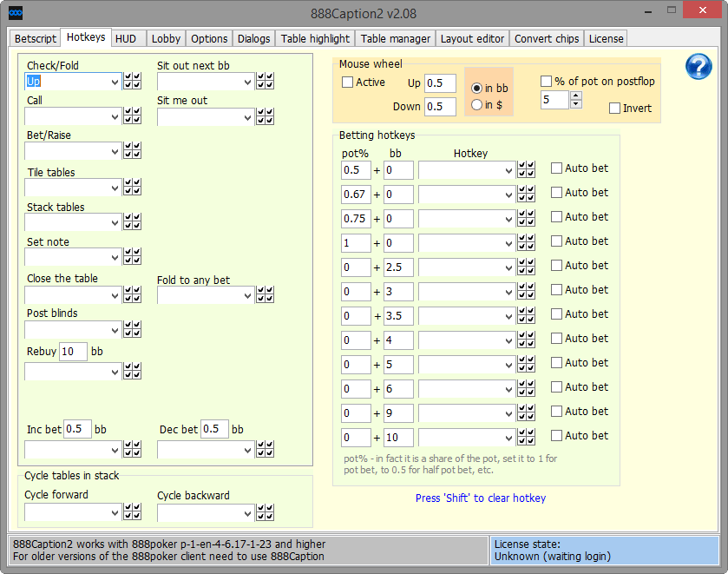Click the modifier-keys grid icon beside Check/Fold
This screenshot has width=728, height=574.
click(132, 81)
